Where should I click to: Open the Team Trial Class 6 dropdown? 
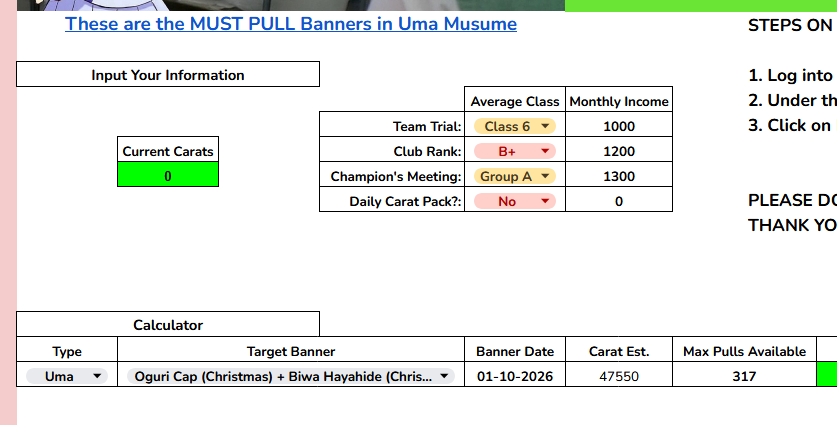pyautogui.click(x=515, y=127)
